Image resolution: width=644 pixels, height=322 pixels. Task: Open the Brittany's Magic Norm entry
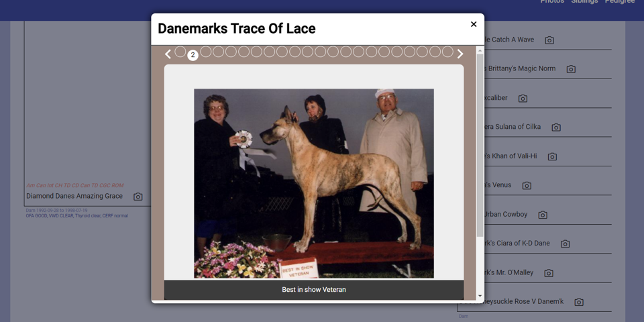pos(519,68)
